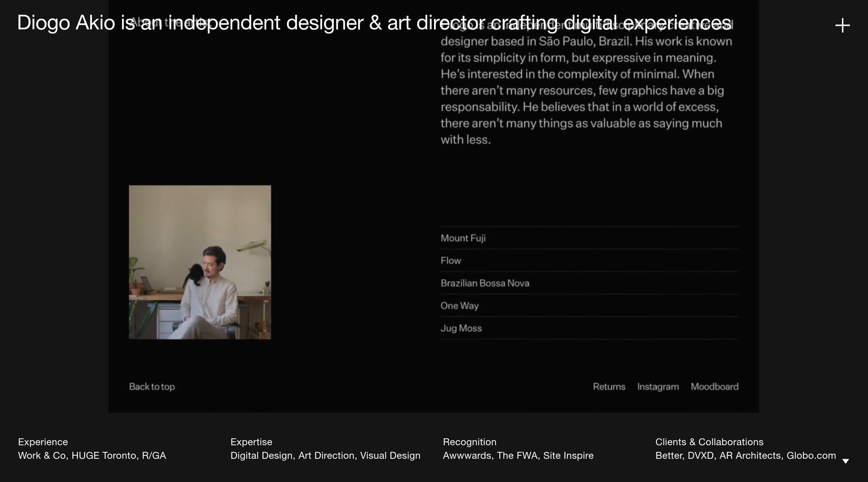Click the plus icon in top right
This screenshot has height=482, width=868.
[x=842, y=26]
